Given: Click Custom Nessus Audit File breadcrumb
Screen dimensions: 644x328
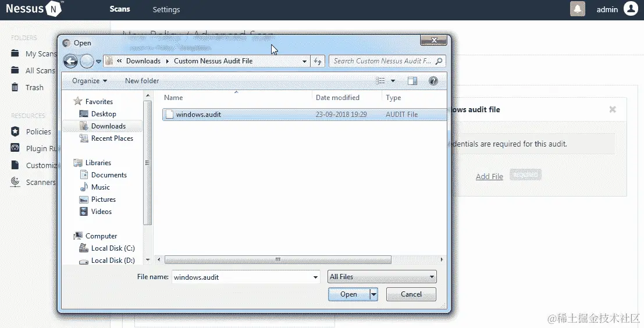Looking at the screenshot, I should [x=213, y=60].
